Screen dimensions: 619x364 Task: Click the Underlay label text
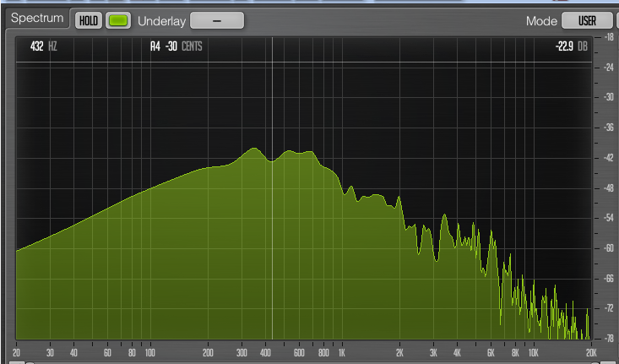click(161, 21)
